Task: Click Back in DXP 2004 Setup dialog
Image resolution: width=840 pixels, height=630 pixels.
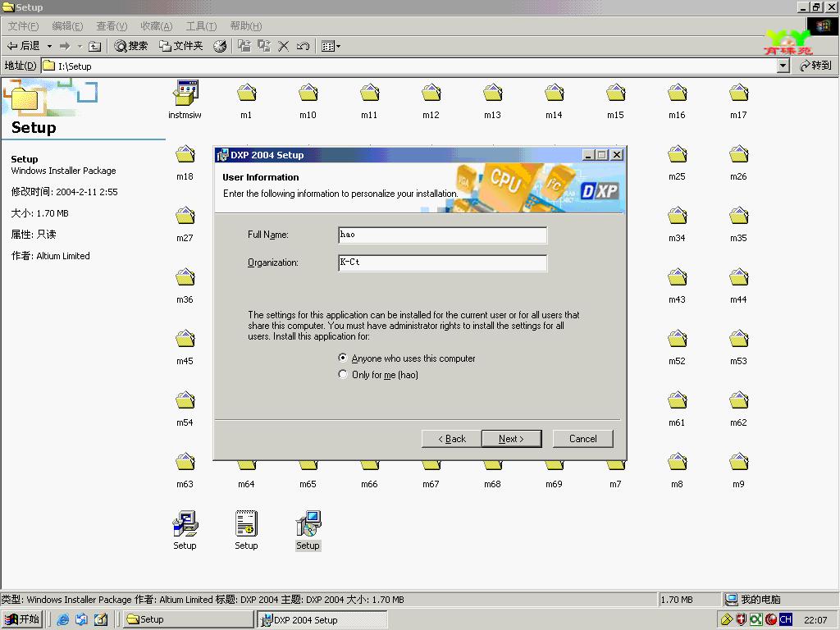Action: click(452, 439)
